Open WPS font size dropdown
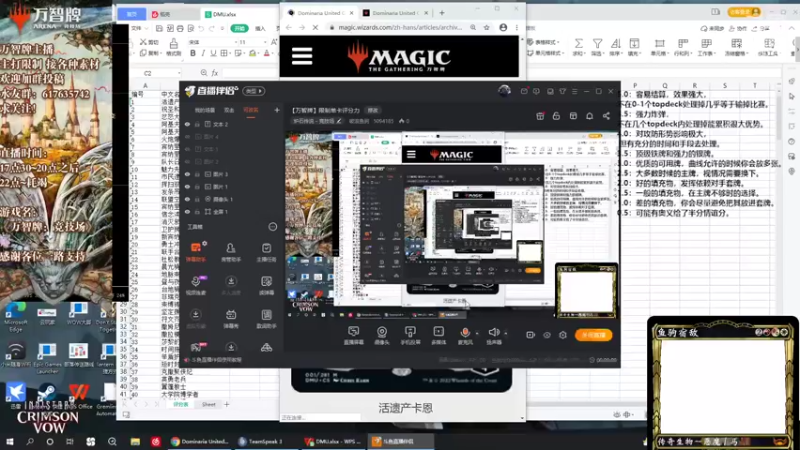The image size is (800, 450). pyautogui.click(x=265, y=42)
